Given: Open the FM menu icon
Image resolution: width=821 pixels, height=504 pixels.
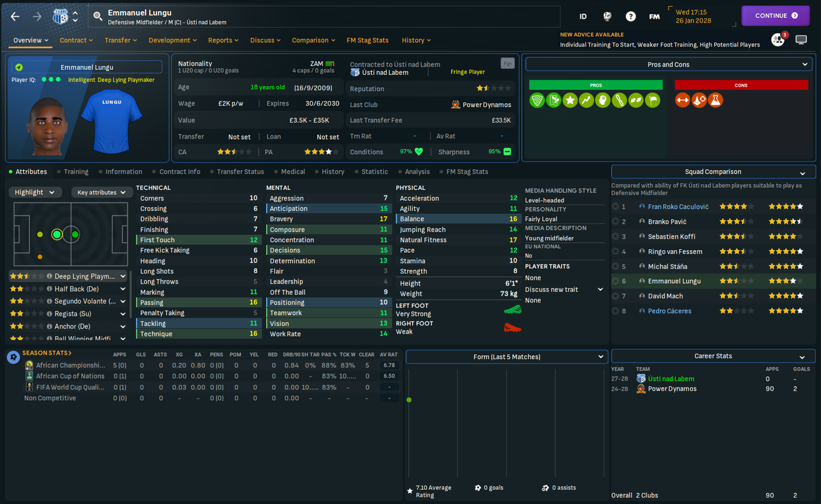Looking at the screenshot, I should point(654,17).
